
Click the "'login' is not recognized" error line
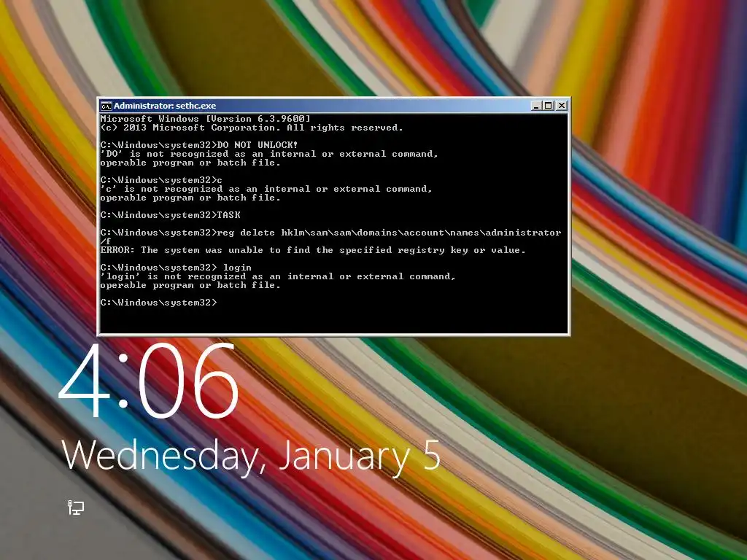[x=278, y=276]
